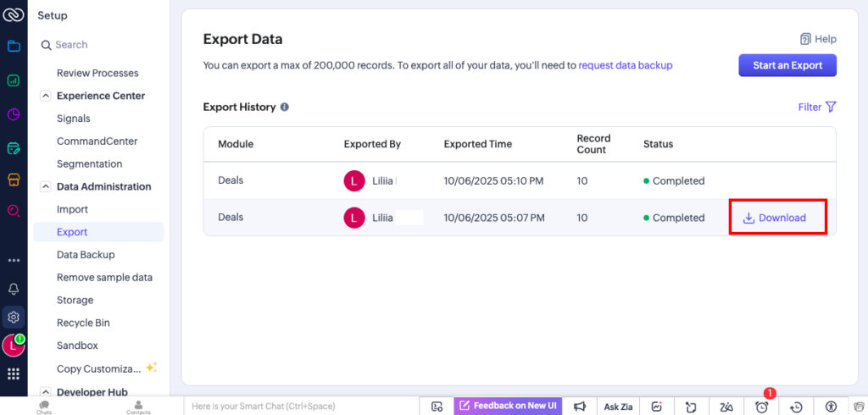Viewport: 868px width, 415px height.
Task: Open the Help link
Action: click(x=818, y=39)
